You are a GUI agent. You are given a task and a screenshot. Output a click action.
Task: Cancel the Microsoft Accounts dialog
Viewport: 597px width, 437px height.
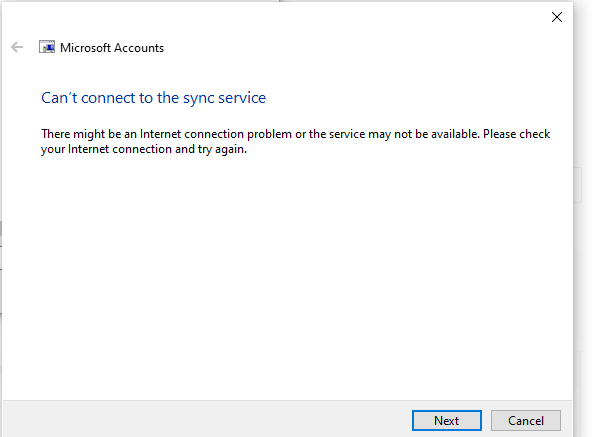coord(525,420)
